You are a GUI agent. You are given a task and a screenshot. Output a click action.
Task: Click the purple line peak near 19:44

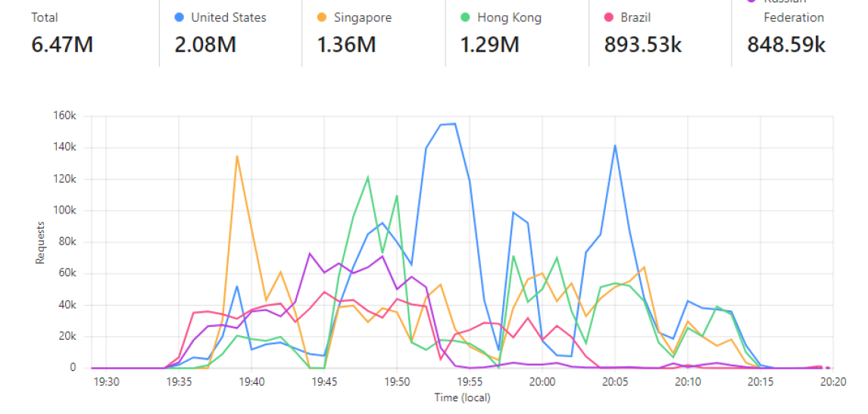[x=310, y=254]
